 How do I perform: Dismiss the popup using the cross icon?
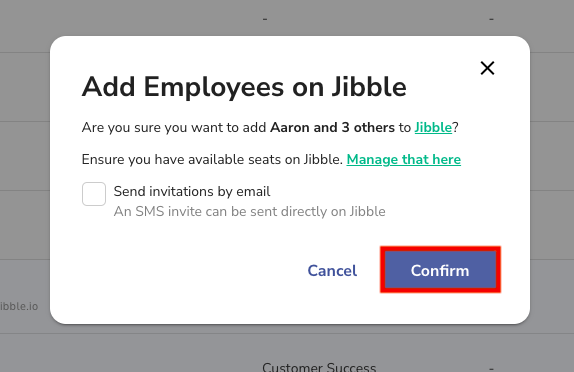(x=487, y=68)
